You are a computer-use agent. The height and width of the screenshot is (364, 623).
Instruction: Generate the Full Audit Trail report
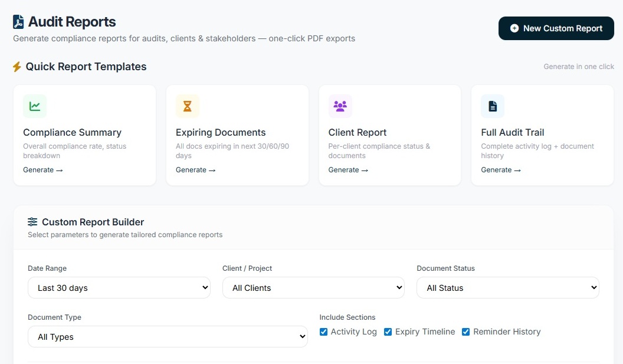pyautogui.click(x=501, y=170)
